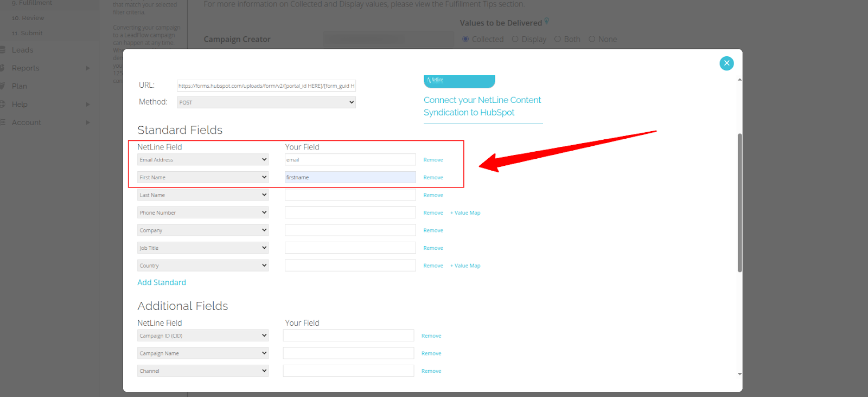
Task: Open the Last Name NetLine field dropdown
Action: [203, 195]
